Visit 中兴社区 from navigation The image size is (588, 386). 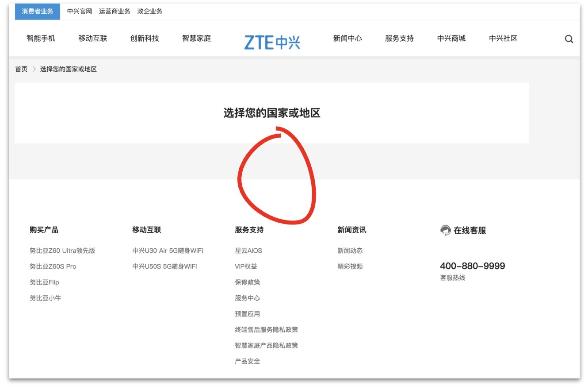pyautogui.click(x=503, y=39)
